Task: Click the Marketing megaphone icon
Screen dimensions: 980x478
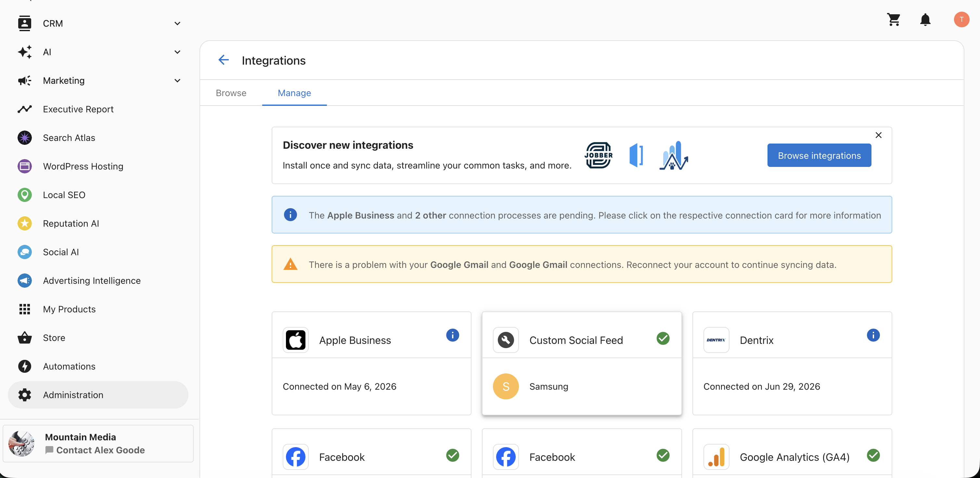Action: coord(25,81)
